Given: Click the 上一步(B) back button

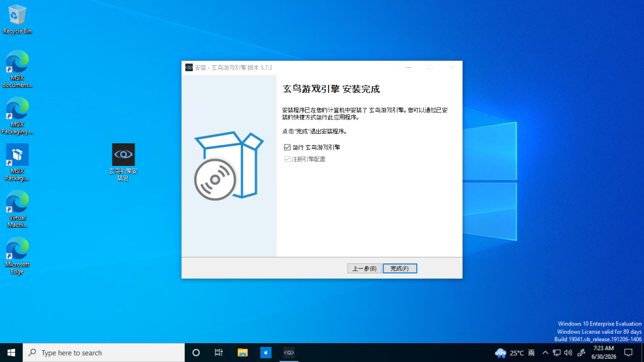Looking at the screenshot, I should tap(364, 268).
